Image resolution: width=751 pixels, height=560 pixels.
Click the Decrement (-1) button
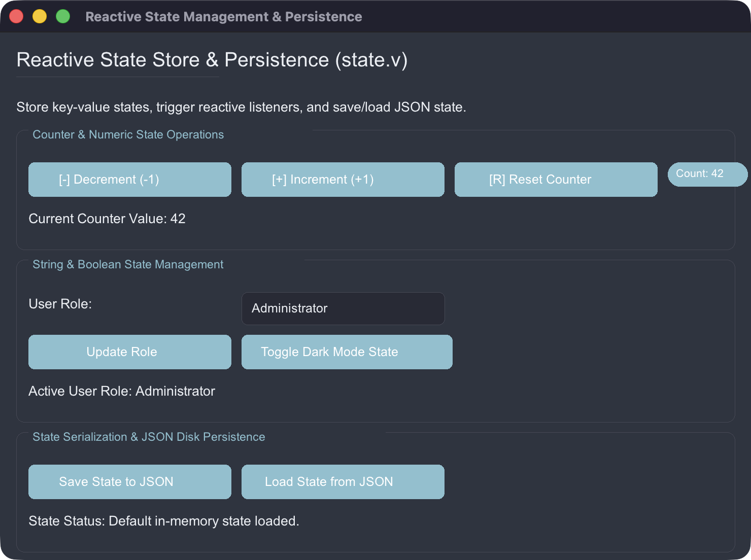point(130,180)
